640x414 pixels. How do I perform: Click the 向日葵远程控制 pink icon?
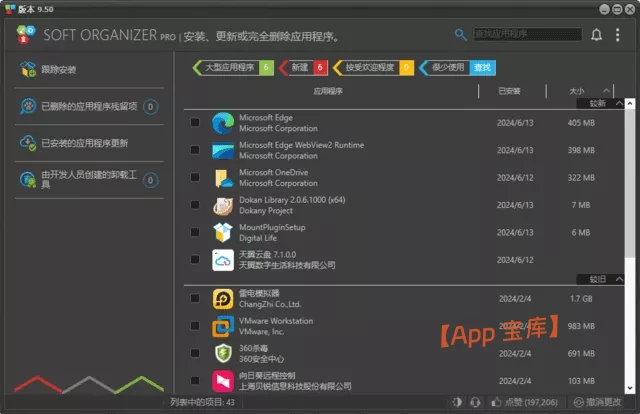(223, 381)
